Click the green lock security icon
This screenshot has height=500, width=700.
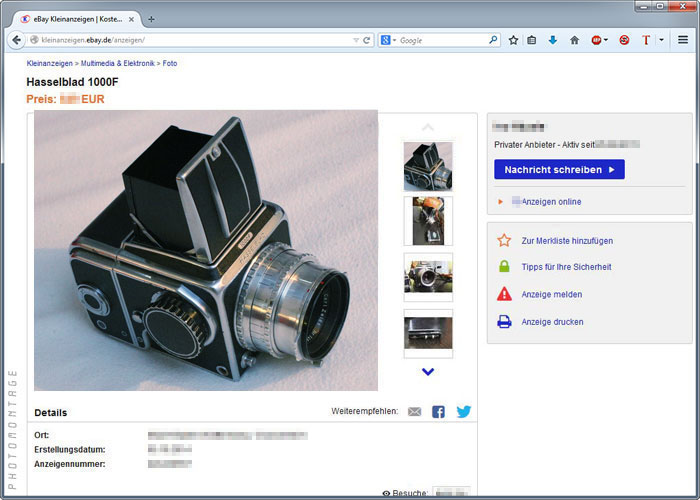[x=504, y=267]
